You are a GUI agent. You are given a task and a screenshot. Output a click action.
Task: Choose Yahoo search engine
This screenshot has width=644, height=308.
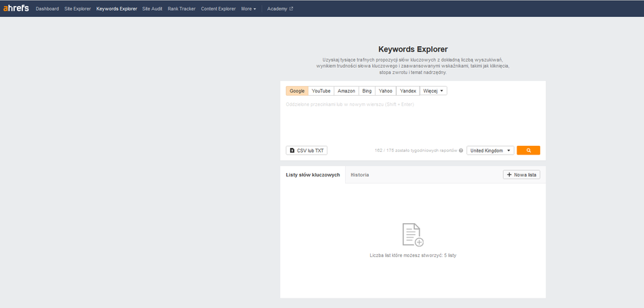coord(386,91)
